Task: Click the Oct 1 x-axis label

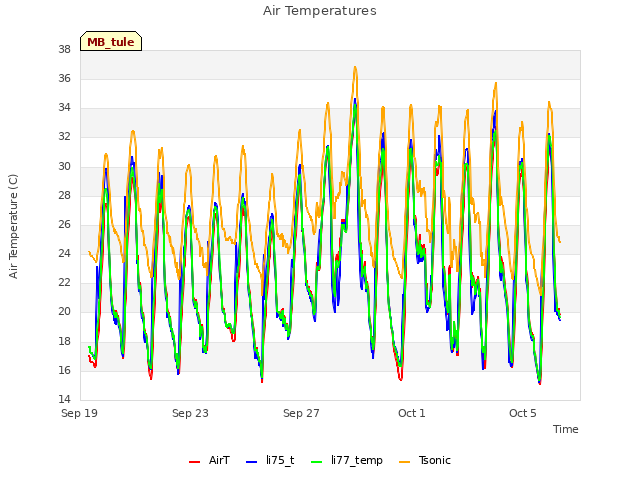Action: (412, 413)
